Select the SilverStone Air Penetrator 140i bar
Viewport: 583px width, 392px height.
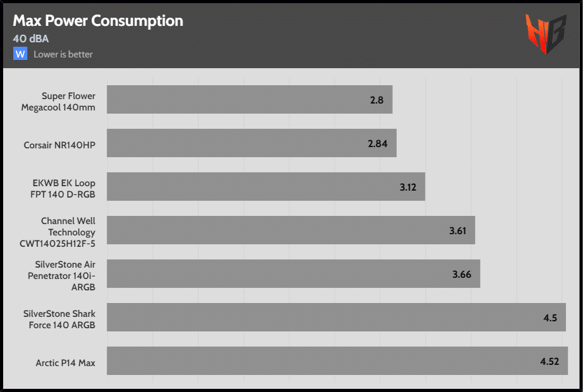[293, 274]
